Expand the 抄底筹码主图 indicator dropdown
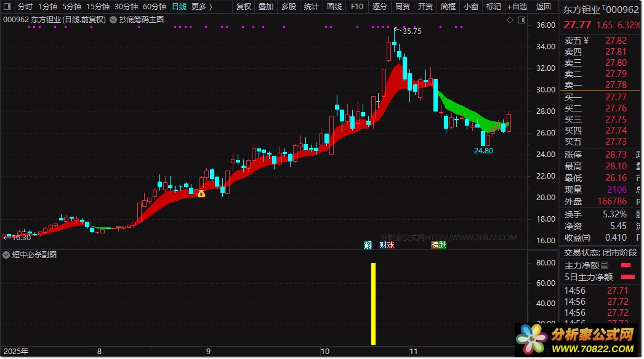The height and width of the screenshot is (359, 644). point(113,20)
